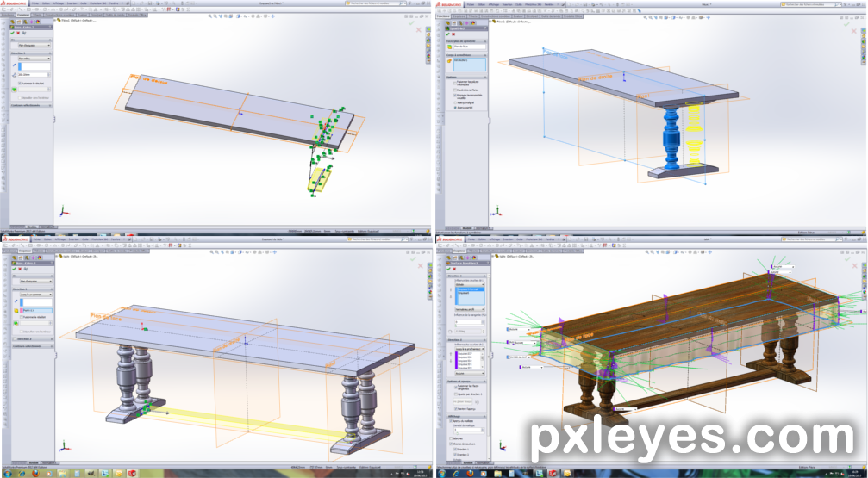Toggle Fusionner le résultat checkbox in Boss.-Extru.2
This screenshot has width=868, height=478.
pos(19,83)
